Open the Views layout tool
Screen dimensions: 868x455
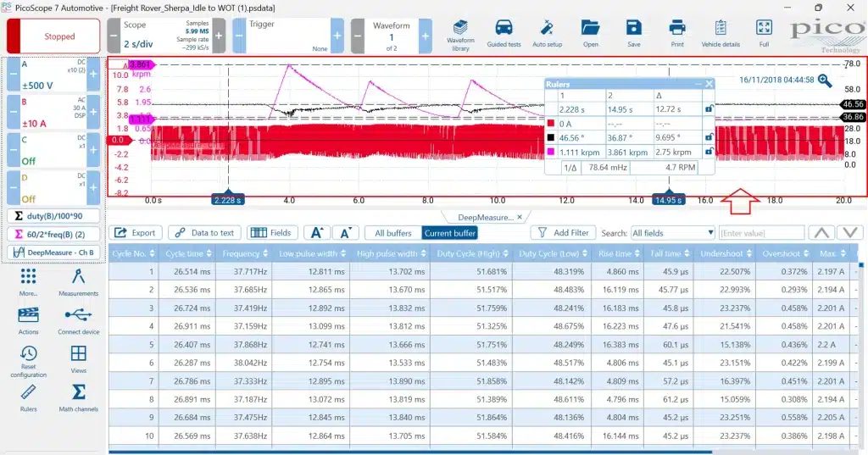(78, 359)
